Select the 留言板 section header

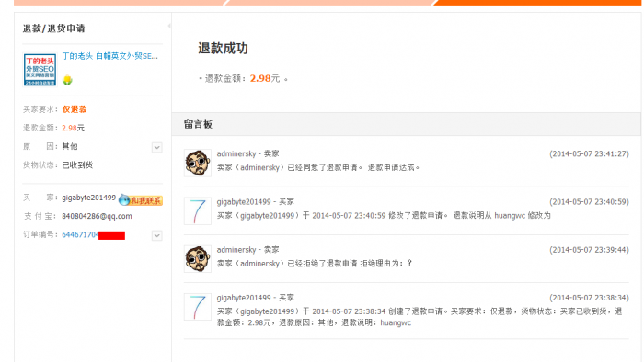tap(198, 125)
